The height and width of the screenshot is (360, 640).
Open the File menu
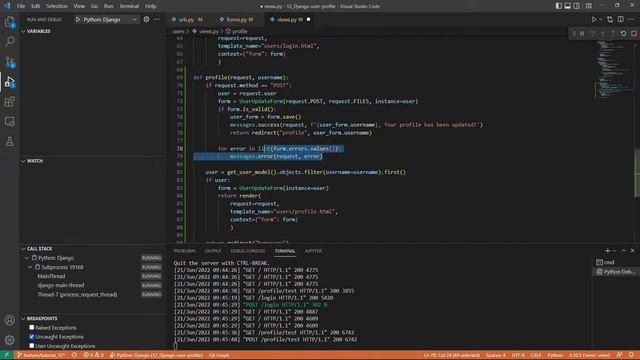tap(21, 6)
